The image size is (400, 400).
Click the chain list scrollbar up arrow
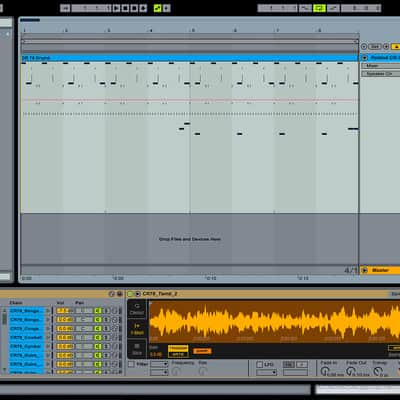tap(4, 310)
